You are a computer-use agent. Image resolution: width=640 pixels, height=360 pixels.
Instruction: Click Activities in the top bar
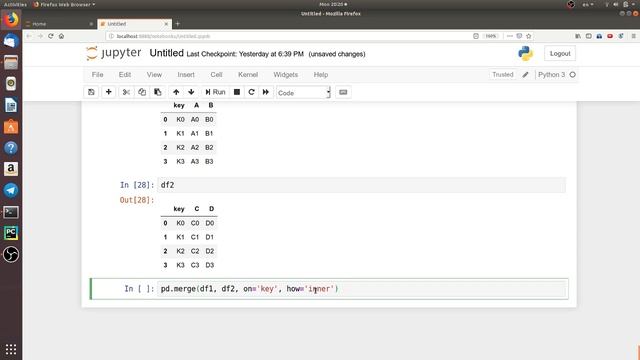tap(16, 4)
